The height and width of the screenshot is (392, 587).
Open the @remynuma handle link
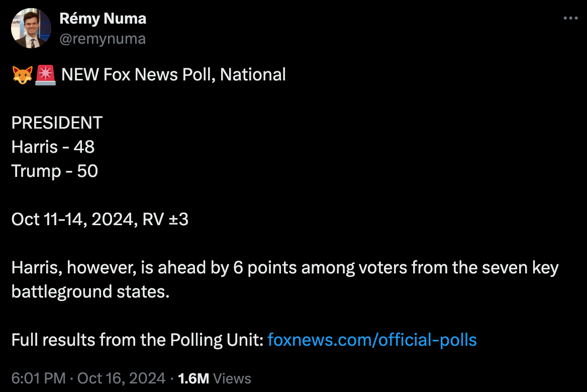coord(103,39)
